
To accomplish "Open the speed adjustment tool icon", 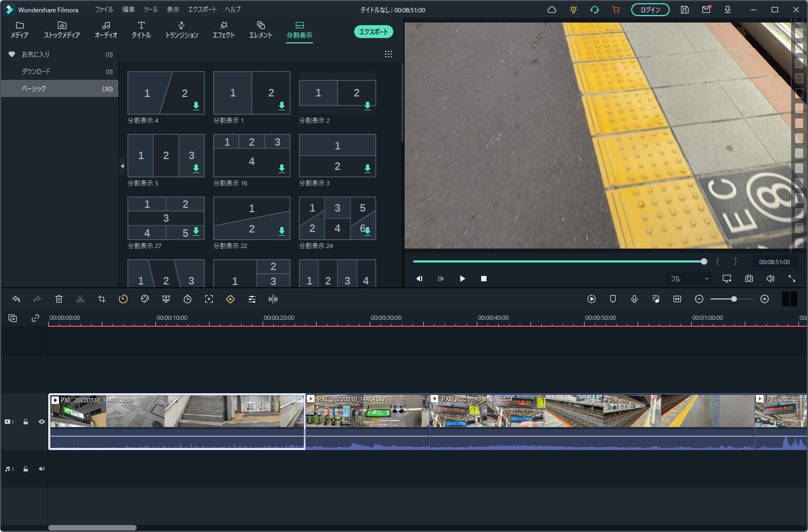I will [123, 299].
